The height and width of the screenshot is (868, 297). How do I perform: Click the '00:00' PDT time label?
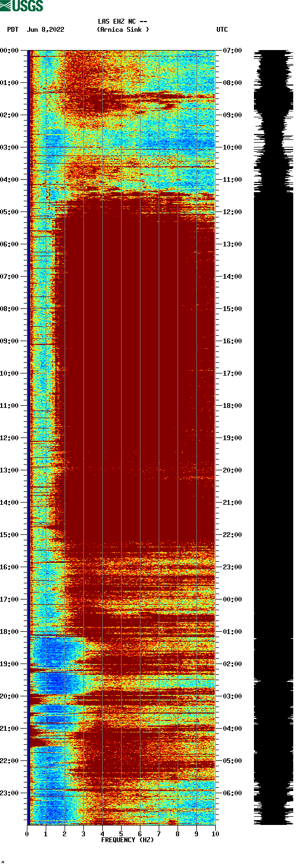(9, 51)
